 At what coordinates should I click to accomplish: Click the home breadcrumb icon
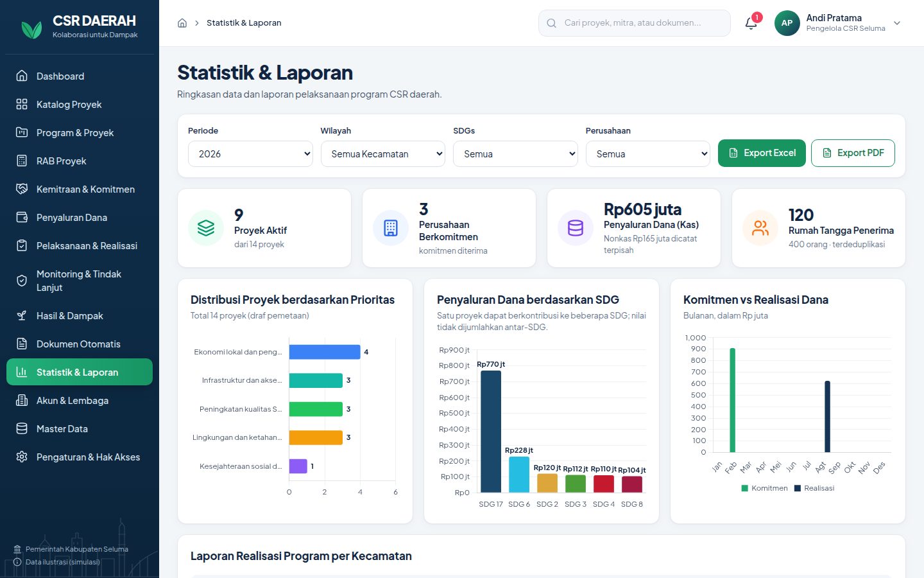point(182,23)
